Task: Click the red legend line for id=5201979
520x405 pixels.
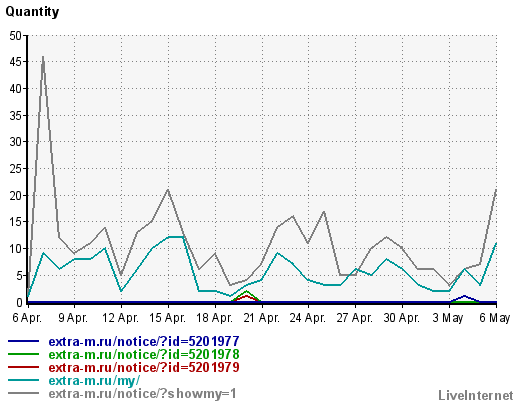Action: click(x=23, y=367)
